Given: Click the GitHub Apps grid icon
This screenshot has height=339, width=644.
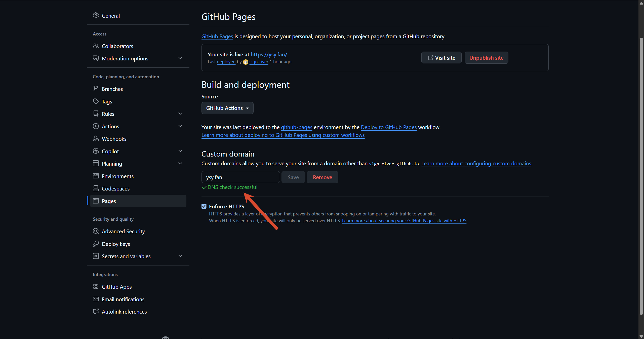Looking at the screenshot, I should 96,287.
